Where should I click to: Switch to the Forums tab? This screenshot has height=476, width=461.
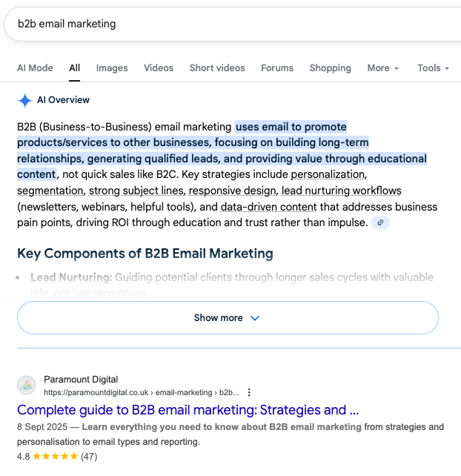point(277,67)
